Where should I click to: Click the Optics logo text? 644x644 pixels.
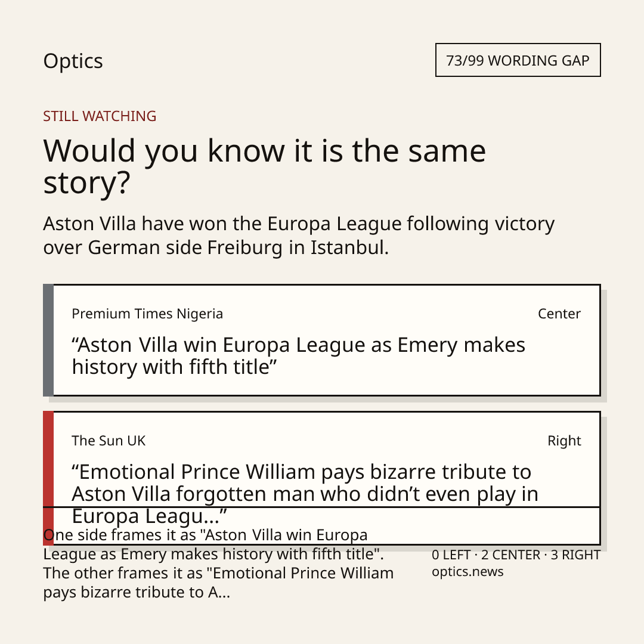(73, 61)
